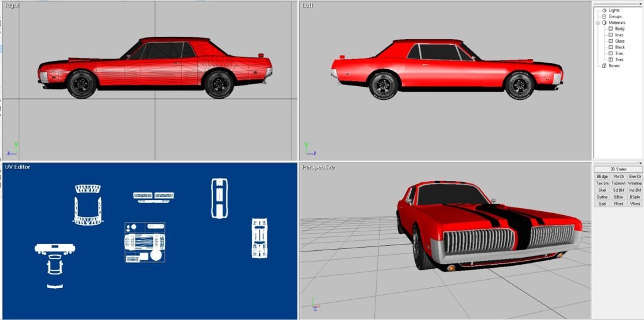Toggle the BBox display state

point(618,197)
